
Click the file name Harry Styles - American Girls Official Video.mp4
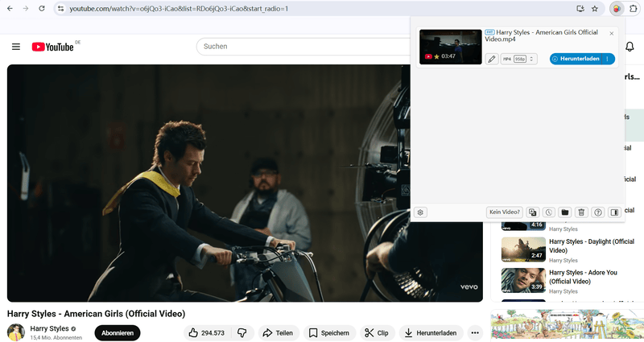pos(541,35)
